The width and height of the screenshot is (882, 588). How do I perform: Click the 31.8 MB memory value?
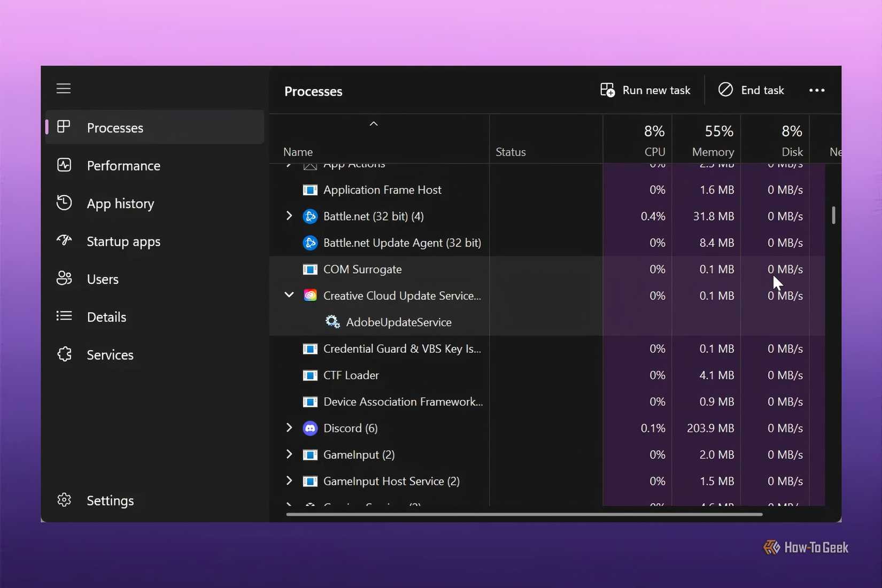pos(714,216)
